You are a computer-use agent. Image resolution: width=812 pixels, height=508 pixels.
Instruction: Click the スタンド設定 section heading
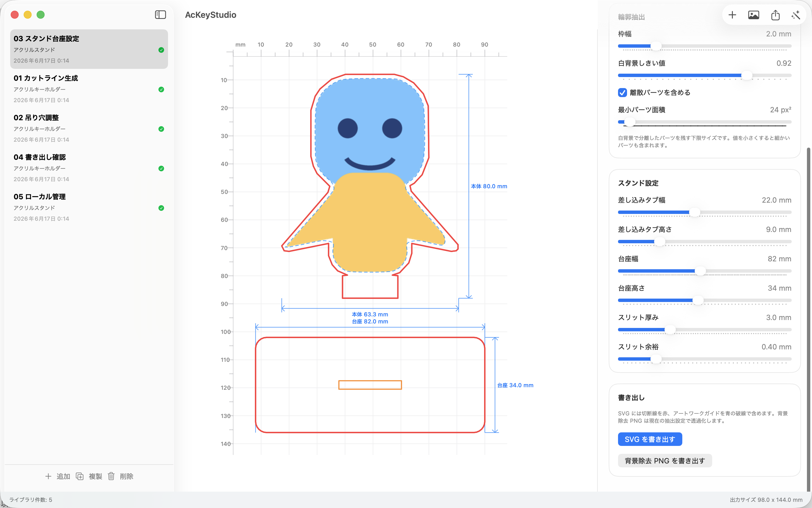tap(638, 183)
